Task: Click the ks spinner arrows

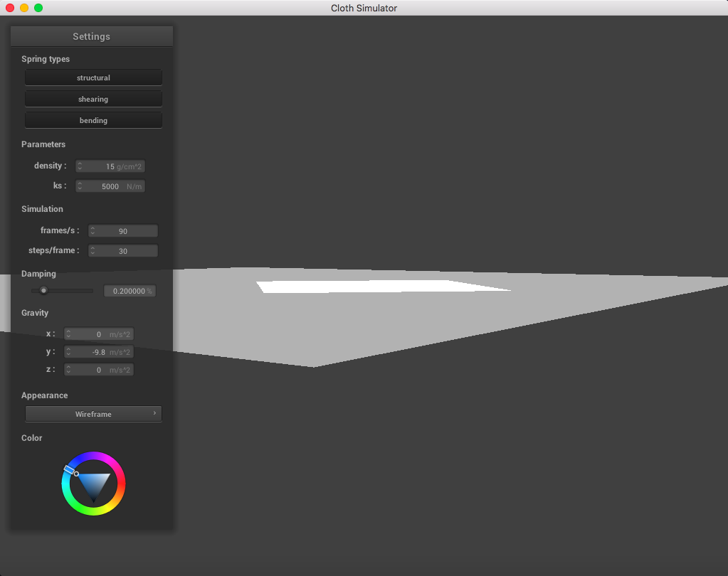Action: [x=80, y=186]
